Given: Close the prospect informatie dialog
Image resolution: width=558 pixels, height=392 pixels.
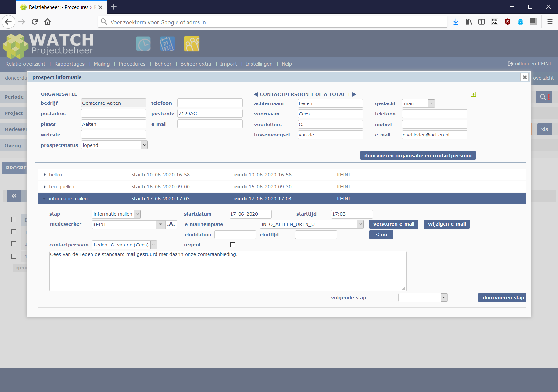Looking at the screenshot, I should pyautogui.click(x=525, y=77).
